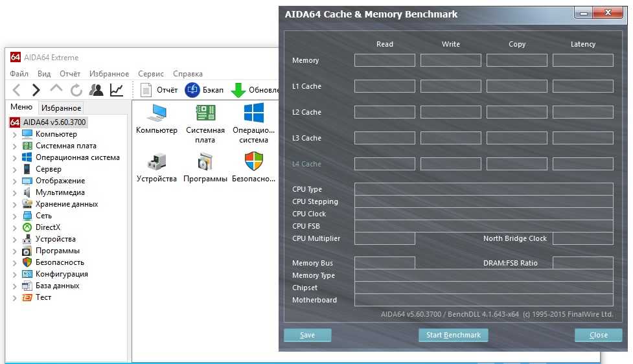The height and width of the screenshot is (364, 633).
Task: Click the back navigation arrow in AIDA64 toolbar
Action: coord(17,89)
